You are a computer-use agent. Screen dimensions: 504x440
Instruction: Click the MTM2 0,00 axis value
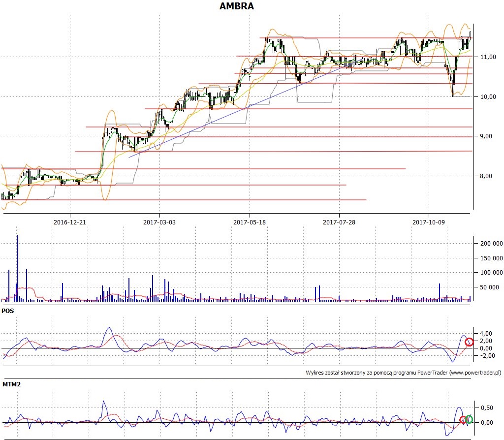(x=487, y=423)
